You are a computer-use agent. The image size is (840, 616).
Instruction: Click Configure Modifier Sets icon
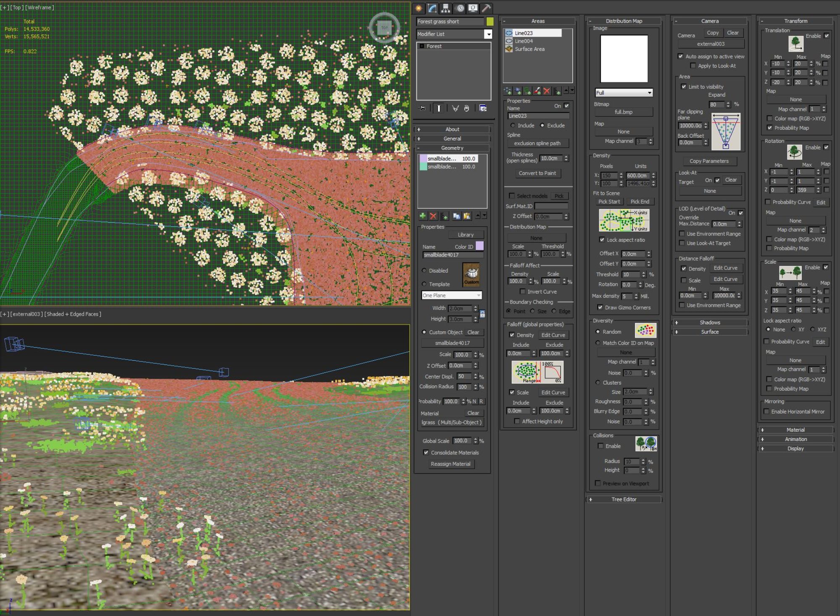point(483,108)
